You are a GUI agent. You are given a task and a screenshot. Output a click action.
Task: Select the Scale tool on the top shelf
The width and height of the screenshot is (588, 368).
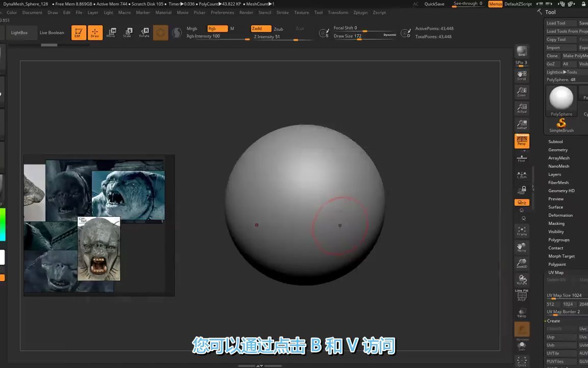(x=128, y=32)
